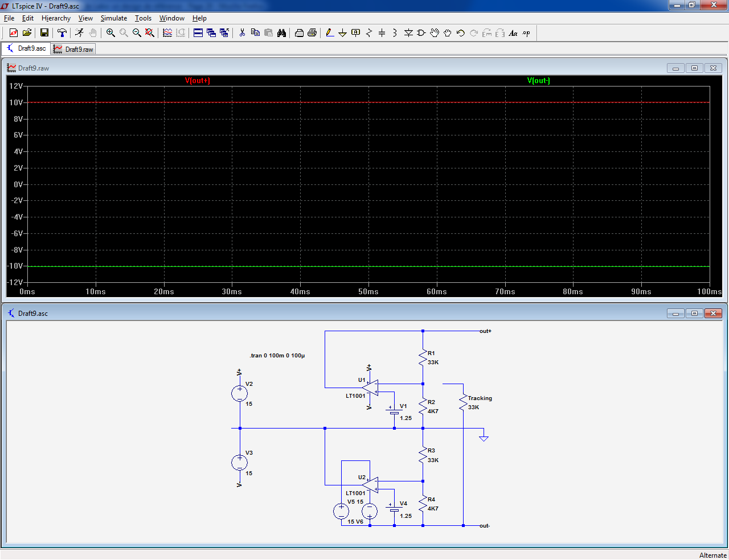Pick the Diode placement tool
Screen dimensions: 729x560
(408, 33)
